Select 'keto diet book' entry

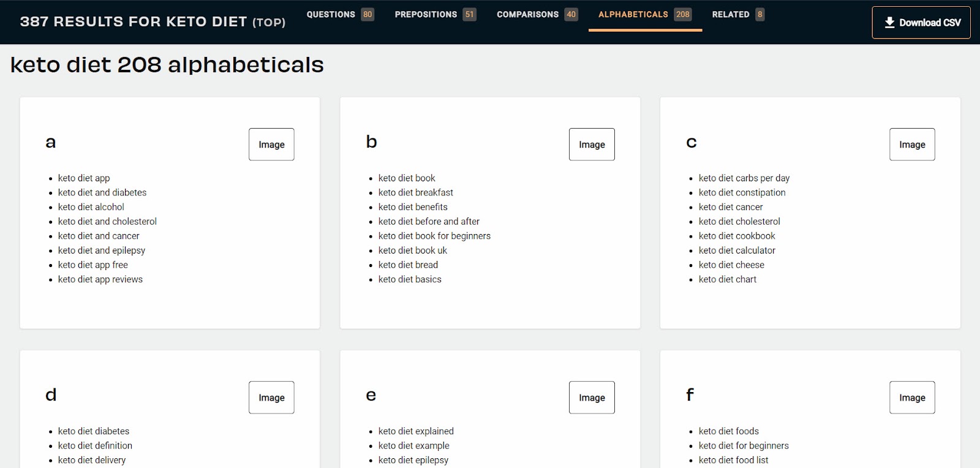pyautogui.click(x=407, y=178)
